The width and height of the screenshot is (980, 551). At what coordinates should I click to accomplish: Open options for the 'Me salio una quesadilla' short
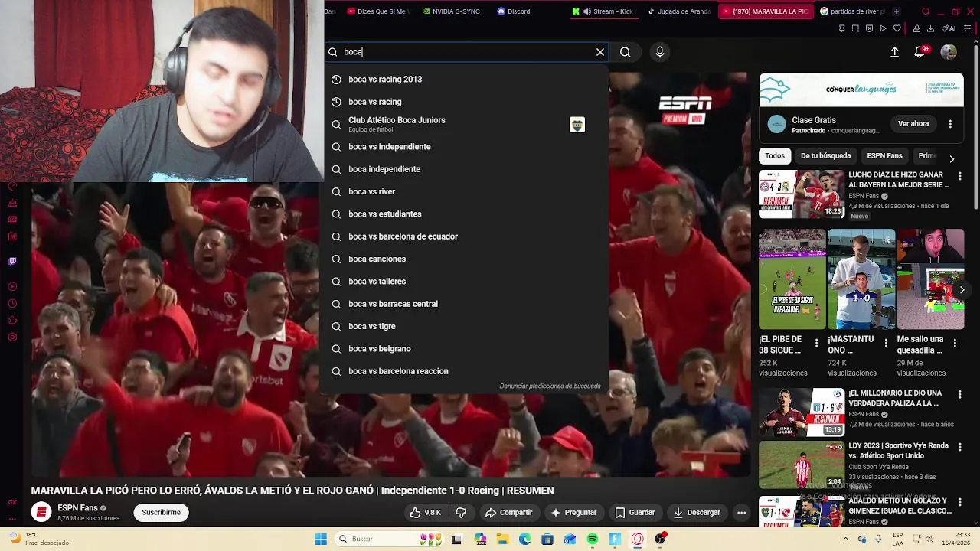pyautogui.click(x=954, y=343)
